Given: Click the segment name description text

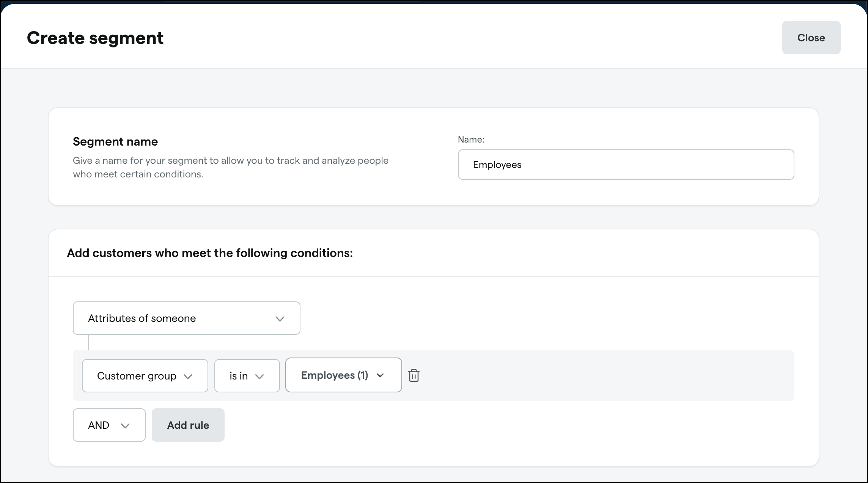Looking at the screenshot, I should [x=231, y=167].
